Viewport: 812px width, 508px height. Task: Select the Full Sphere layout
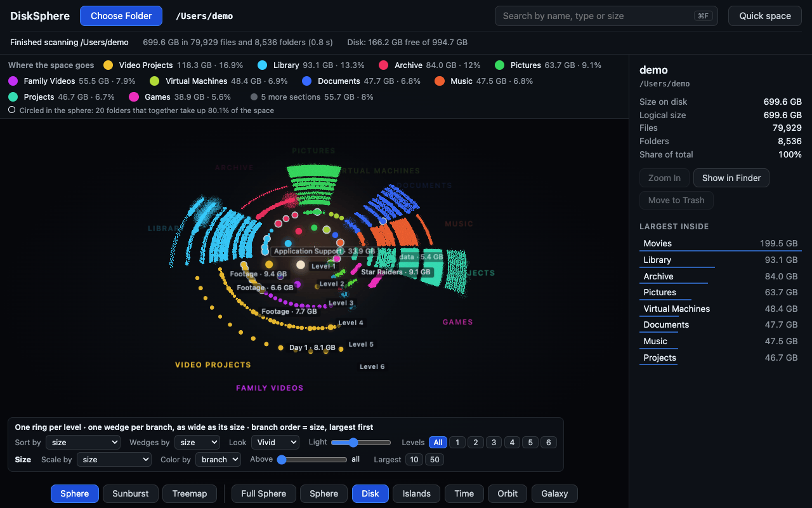pyautogui.click(x=264, y=493)
